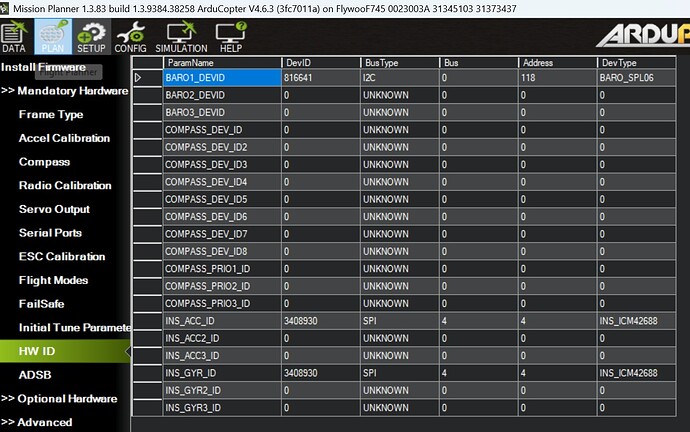The width and height of the screenshot is (690, 432).
Task: Select the COMPASS_DEV_ID6 cell
Action: 222,217
